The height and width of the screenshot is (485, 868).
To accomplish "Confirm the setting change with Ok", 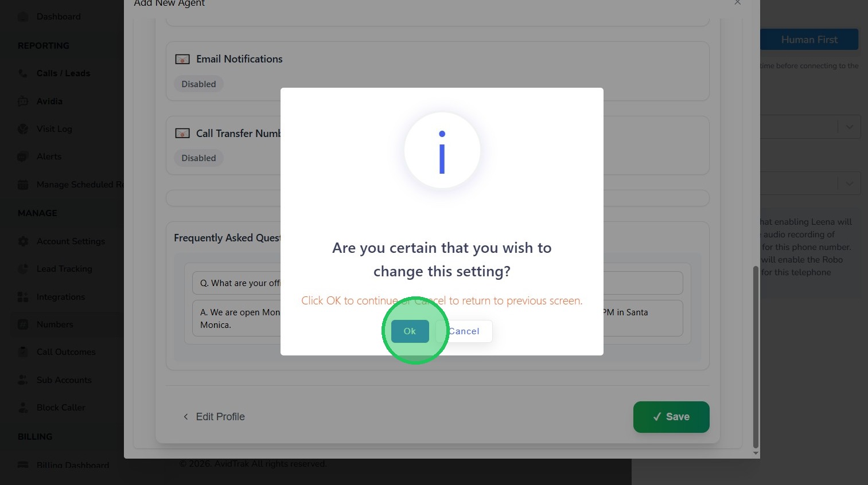I will pyautogui.click(x=410, y=331).
